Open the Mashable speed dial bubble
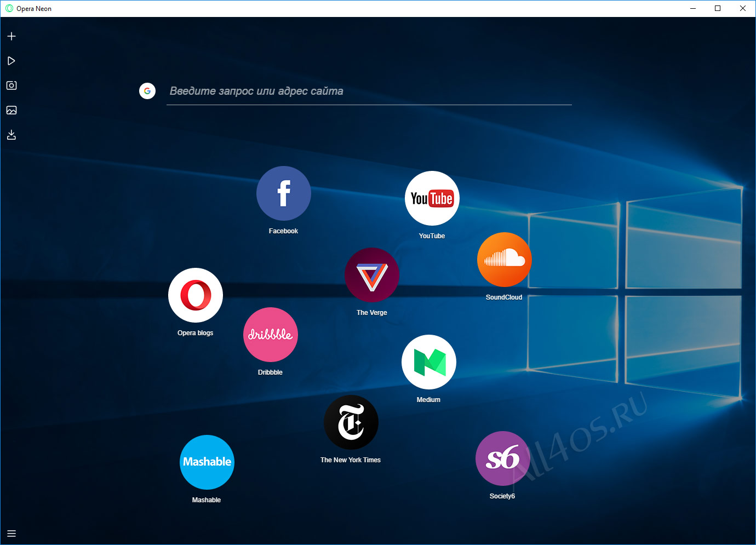The image size is (756, 545). point(207,462)
